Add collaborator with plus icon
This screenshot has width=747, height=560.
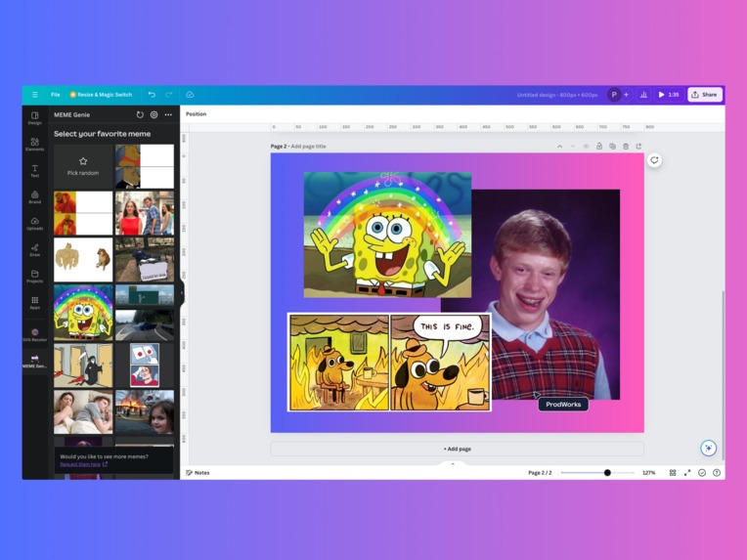coord(626,95)
